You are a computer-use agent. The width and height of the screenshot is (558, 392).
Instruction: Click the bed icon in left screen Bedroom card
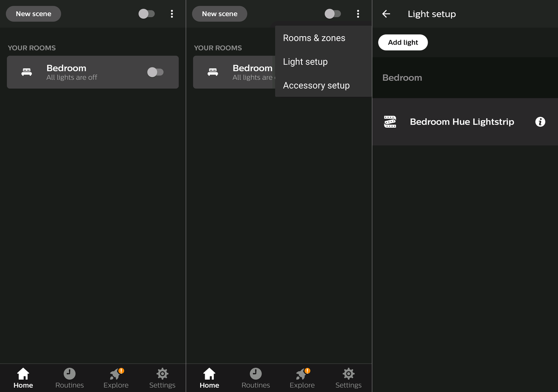click(27, 72)
